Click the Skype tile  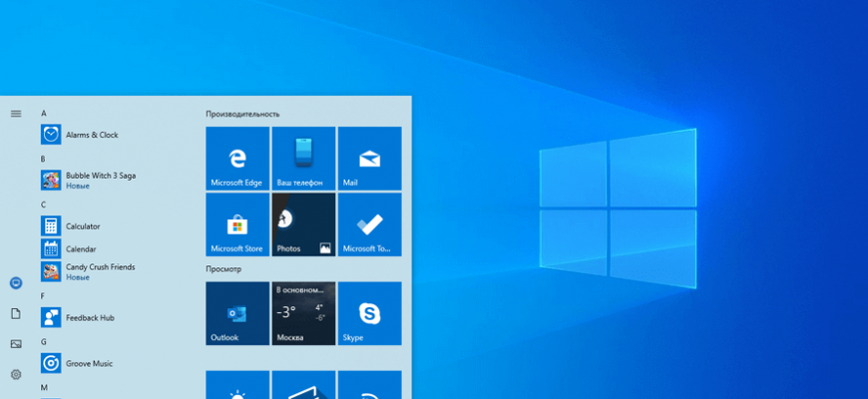click(x=369, y=313)
